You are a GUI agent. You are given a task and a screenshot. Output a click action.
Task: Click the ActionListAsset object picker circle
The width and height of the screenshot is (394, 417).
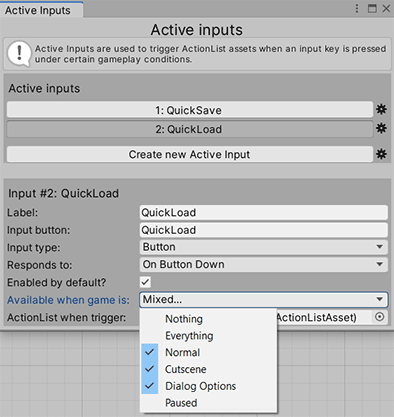pos(380,317)
